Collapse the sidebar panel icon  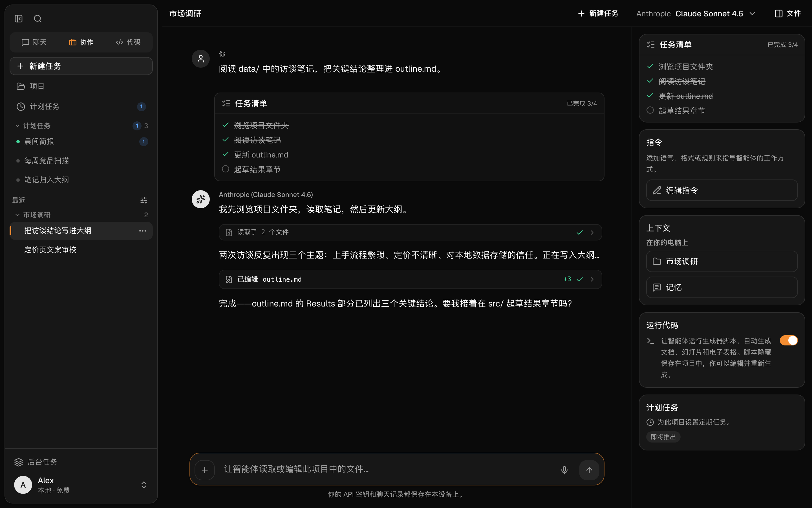click(x=18, y=18)
